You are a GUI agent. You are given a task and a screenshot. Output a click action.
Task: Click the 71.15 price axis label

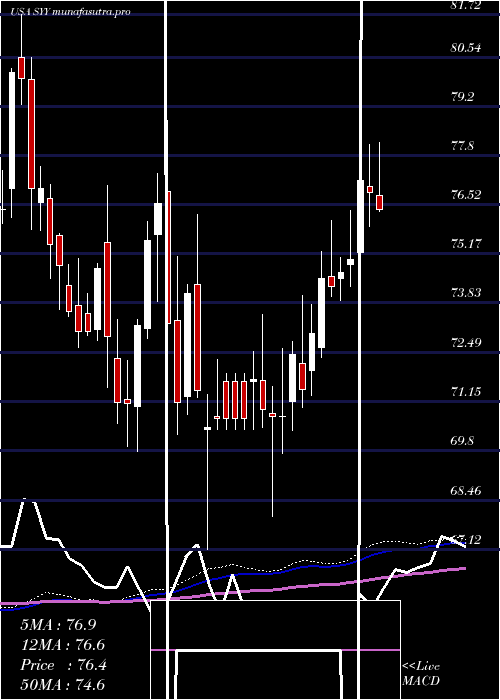tap(466, 392)
